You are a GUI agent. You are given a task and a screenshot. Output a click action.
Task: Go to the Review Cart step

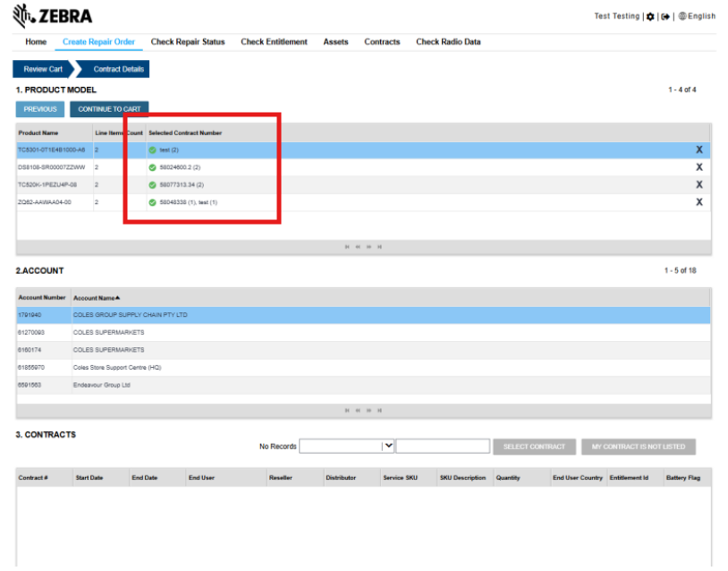click(43, 69)
